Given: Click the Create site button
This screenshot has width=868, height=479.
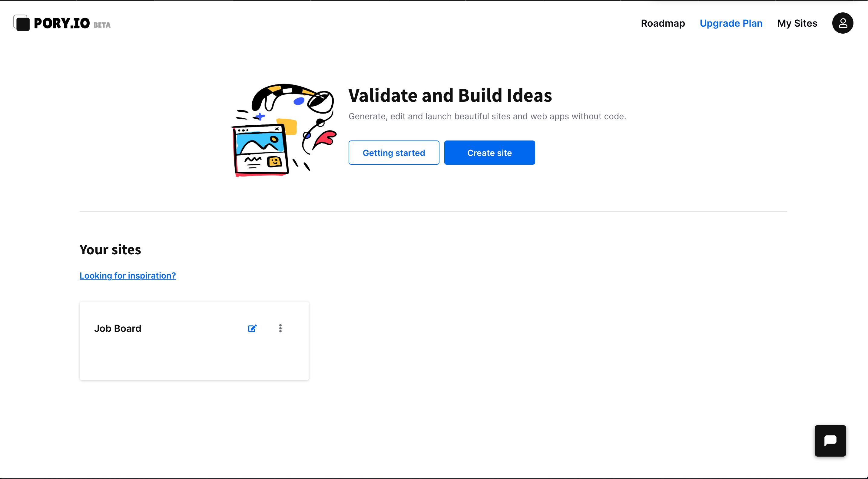Looking at the screenshot, I should [489, 153].
